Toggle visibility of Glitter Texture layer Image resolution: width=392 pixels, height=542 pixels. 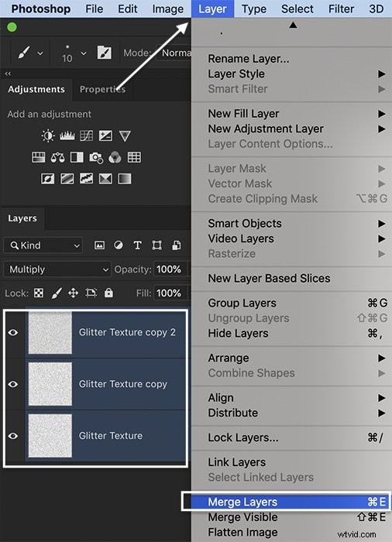tap(13, 436)
